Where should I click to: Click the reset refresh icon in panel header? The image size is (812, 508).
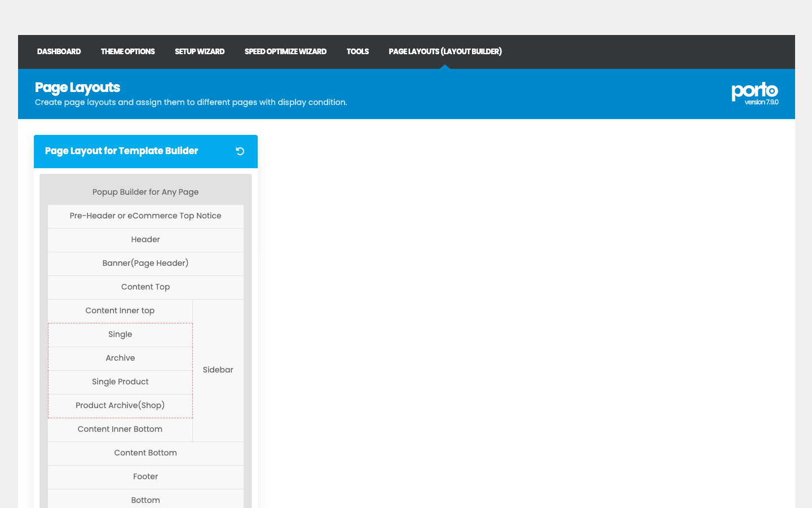[240, 151]
